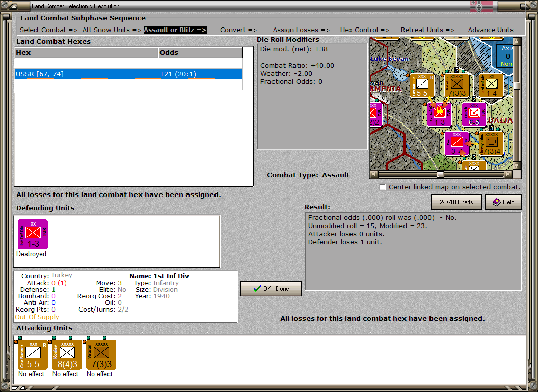Confirm with the OK - Done button
Screen dimensions: 538x392
271,289
